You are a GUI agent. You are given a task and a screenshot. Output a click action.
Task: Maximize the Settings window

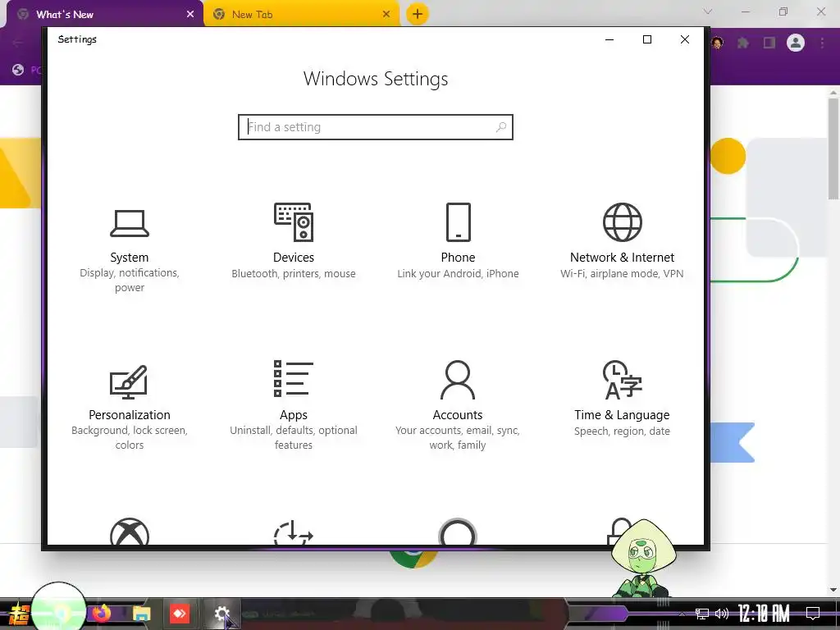[647, 39]
